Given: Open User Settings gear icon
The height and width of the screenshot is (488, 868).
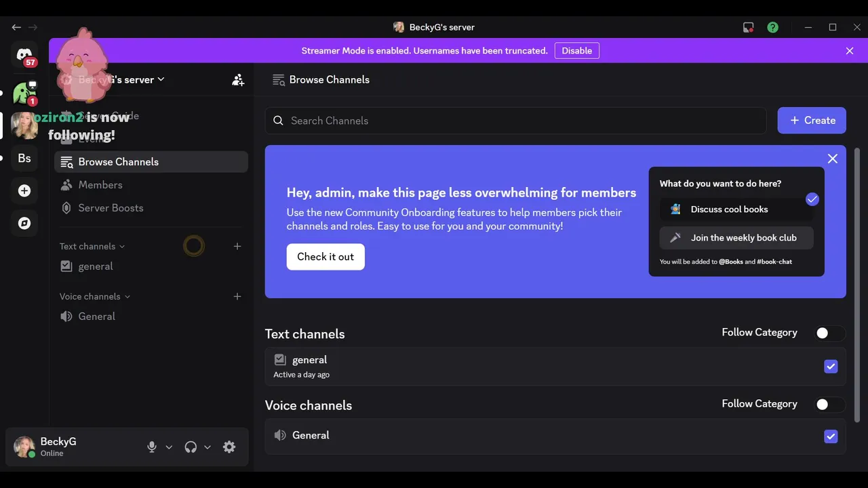Looking at the screenshot, I should (x=229, y=447).
